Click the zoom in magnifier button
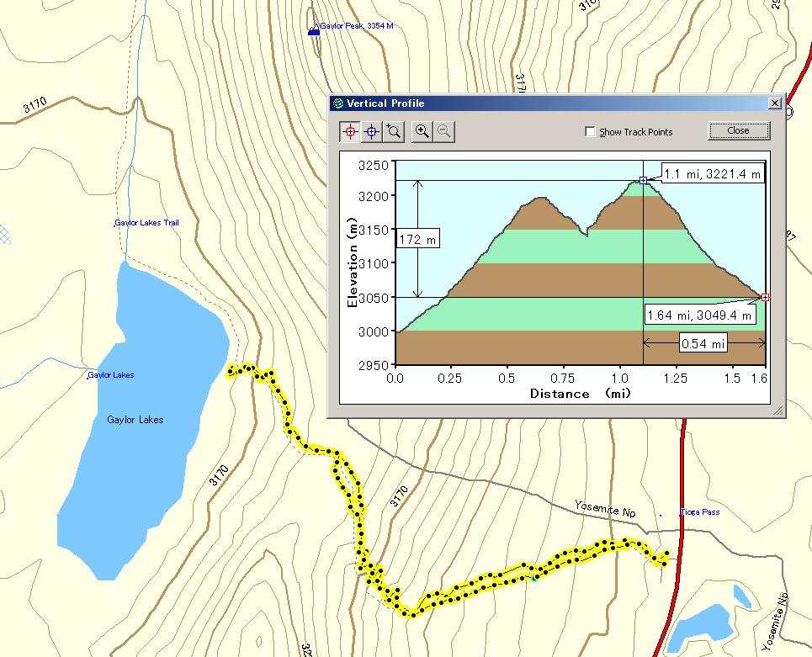 tap(422, 131)
